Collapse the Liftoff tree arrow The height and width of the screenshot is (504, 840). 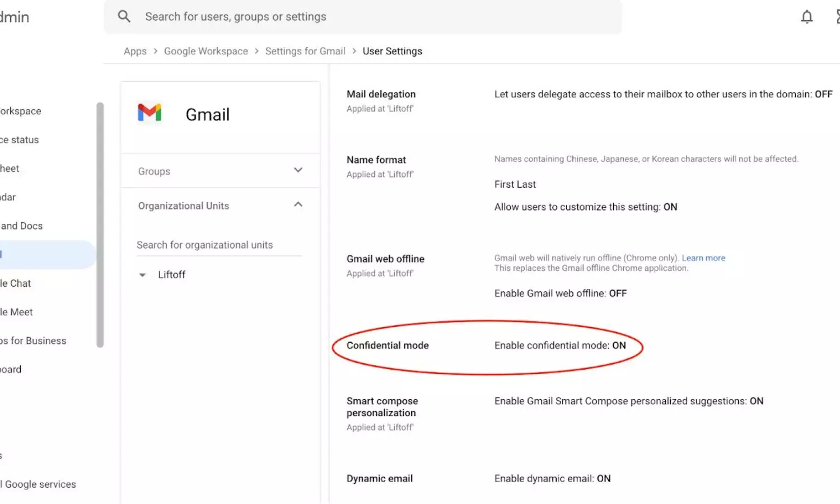(x=142, y=275)
